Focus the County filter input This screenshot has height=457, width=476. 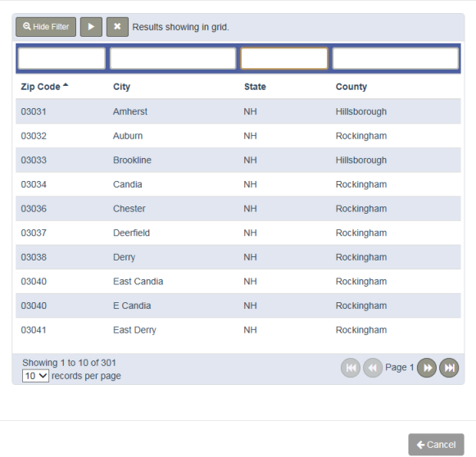click(x=396, y=58)
